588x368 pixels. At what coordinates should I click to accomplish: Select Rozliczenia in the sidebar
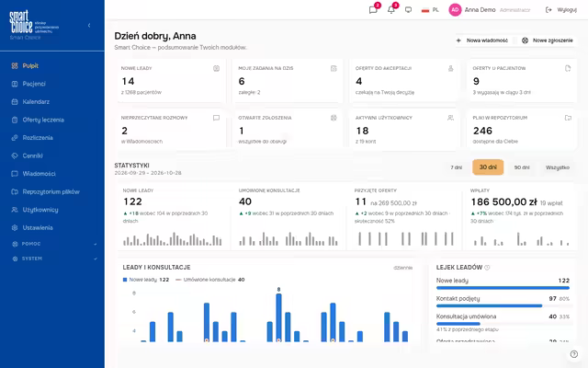[x=52, y=138]
